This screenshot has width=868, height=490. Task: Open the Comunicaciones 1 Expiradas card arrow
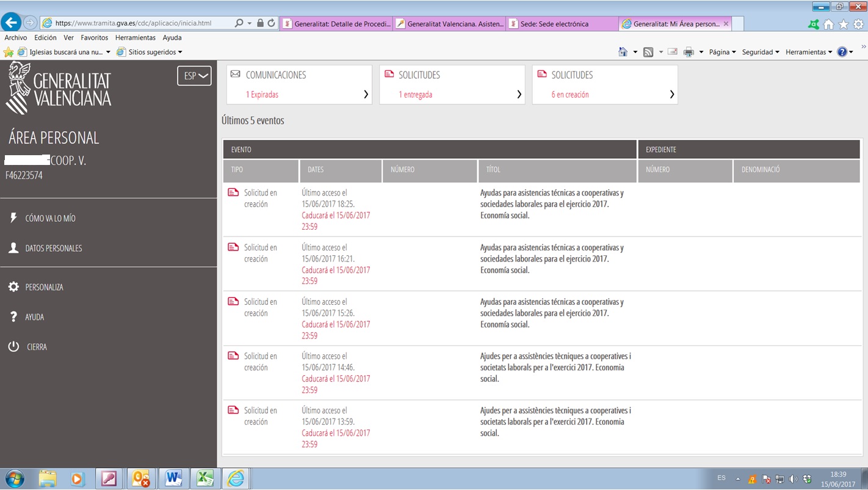point(366,94)
